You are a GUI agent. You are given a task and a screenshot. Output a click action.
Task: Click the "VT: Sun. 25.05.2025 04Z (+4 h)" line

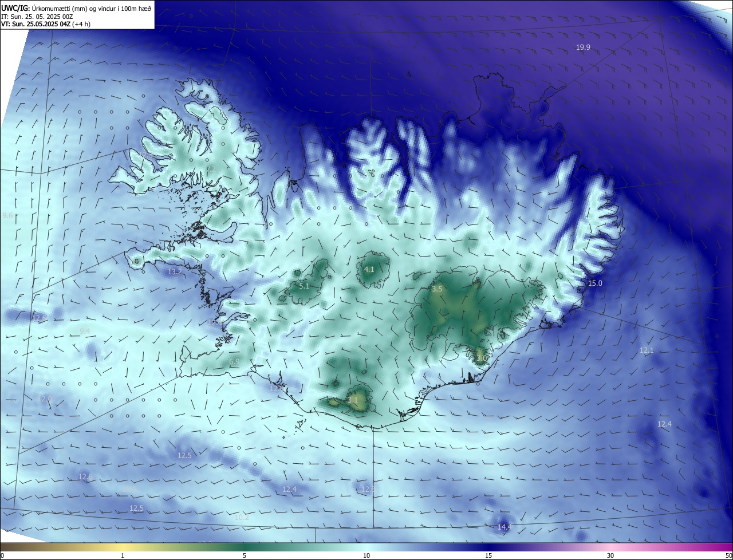pyautogui.click(x=46, y=24)
